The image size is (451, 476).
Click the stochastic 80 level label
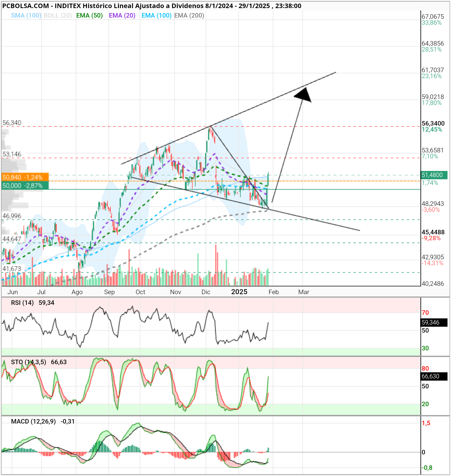[425, 368]
